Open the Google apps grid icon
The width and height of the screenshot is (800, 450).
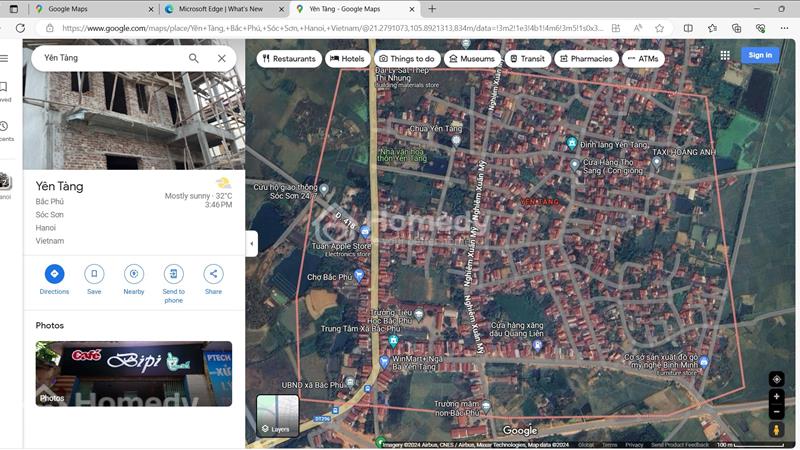click(725, 55)
